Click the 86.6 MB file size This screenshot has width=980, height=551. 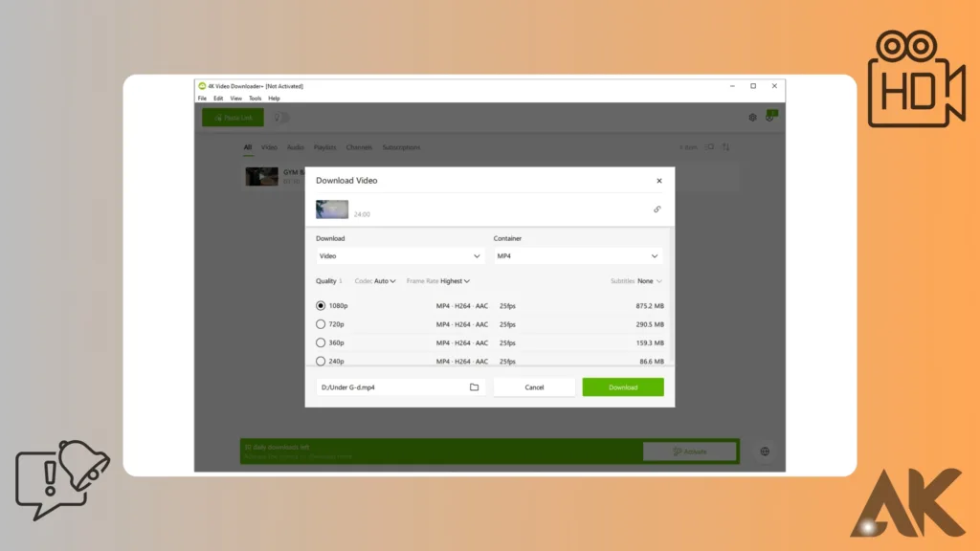coord(652,361)
